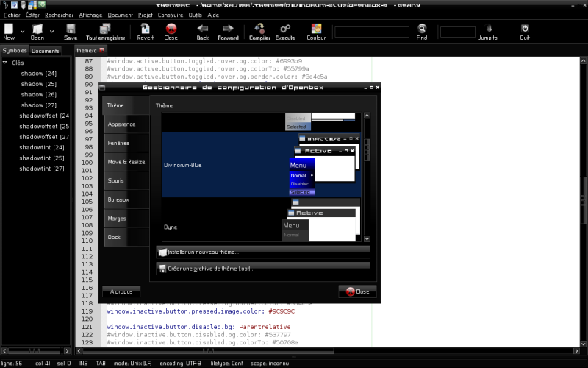Close the themerc tab with red X
588x368 pixels.
pyautogui.click(x=102, y=50)
